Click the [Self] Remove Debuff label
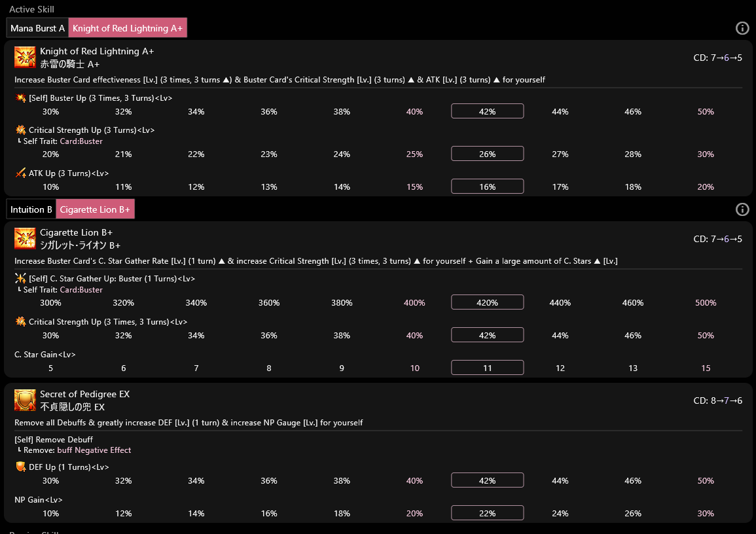 pos(54,440)
